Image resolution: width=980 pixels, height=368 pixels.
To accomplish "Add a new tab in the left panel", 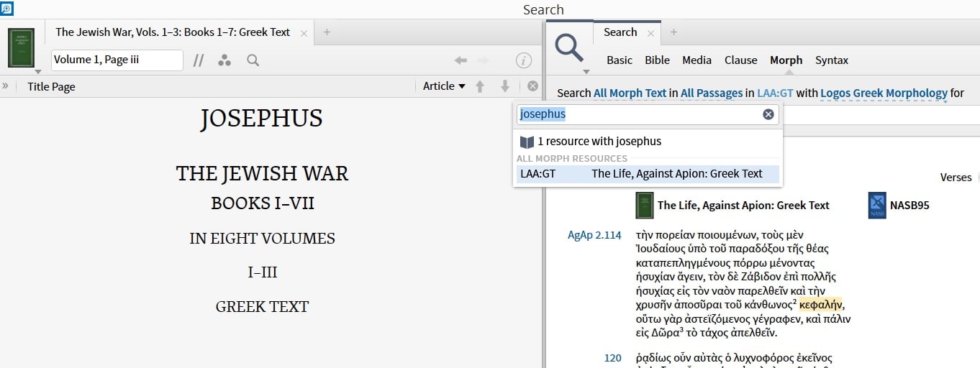I will click(327, 32).
